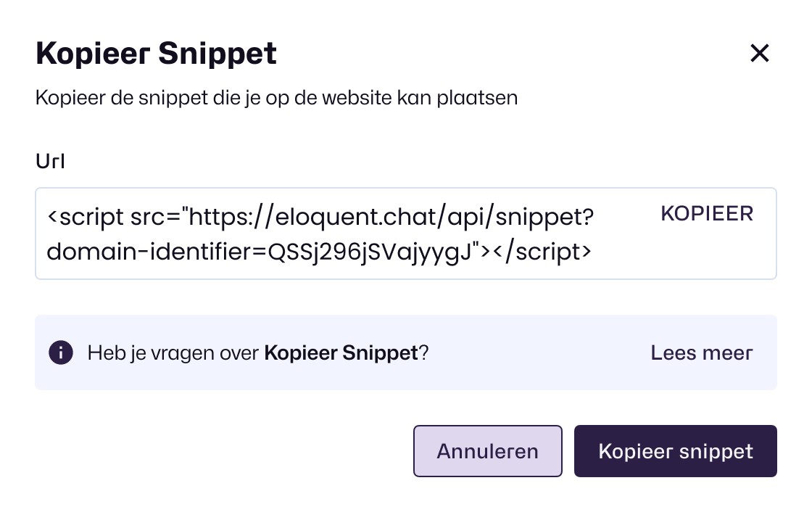Screen dimensions: 812x512
Task: Open the Lees meer link
Action: (x=701, y=353)
